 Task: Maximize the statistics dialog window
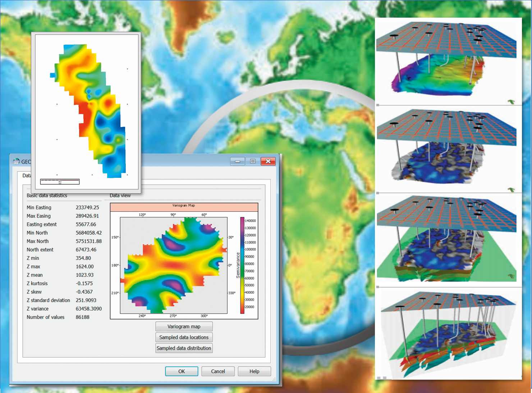point(253,161)
